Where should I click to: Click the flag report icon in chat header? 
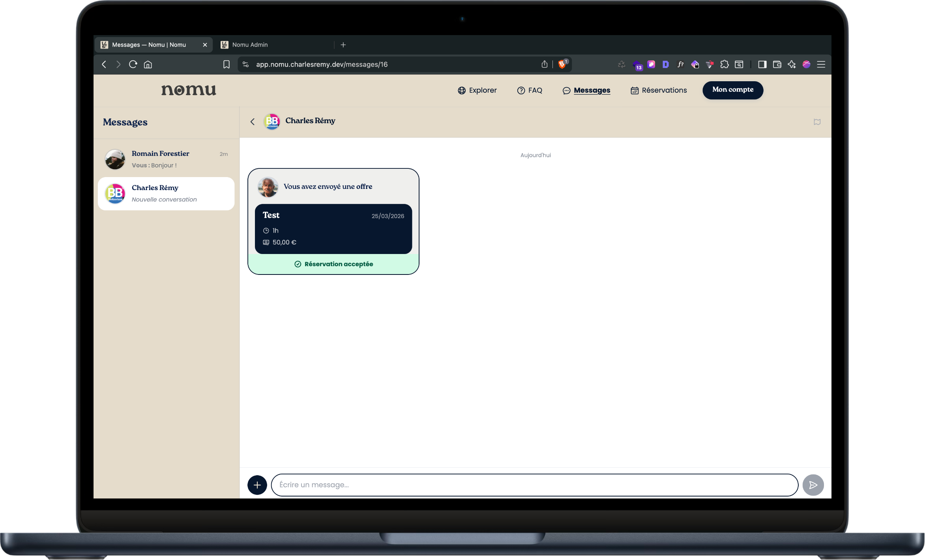point(817,122)
